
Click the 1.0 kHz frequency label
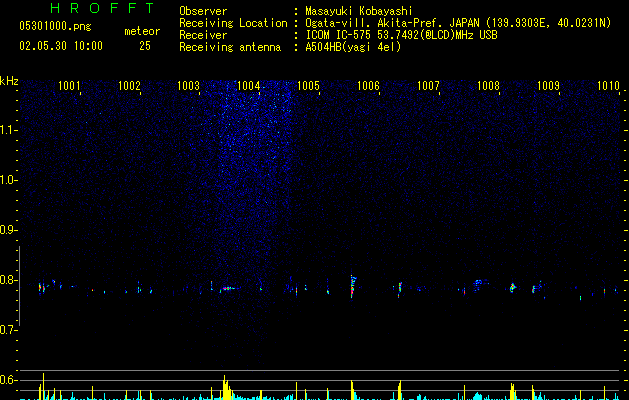tap(8, 180)
